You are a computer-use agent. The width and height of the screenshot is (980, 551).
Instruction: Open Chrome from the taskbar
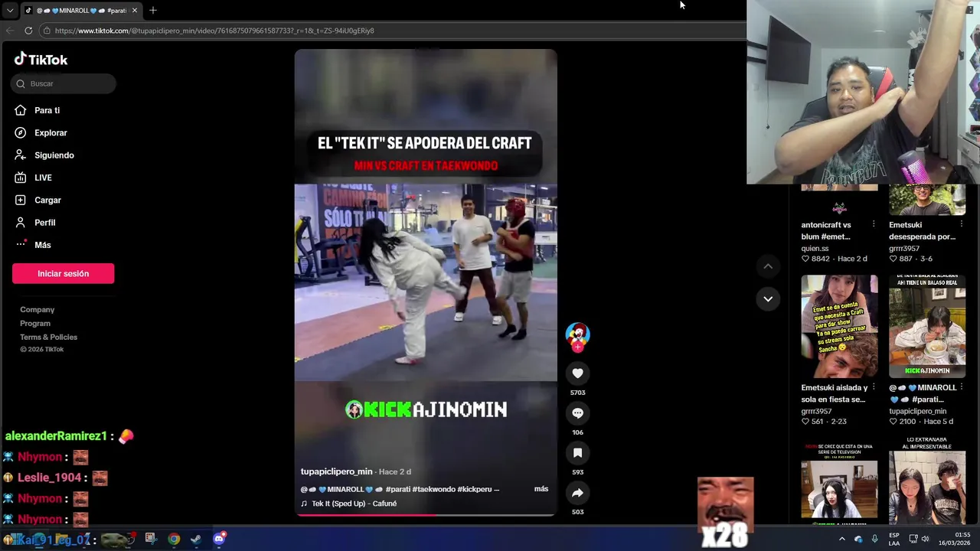(x=174, y=539)
